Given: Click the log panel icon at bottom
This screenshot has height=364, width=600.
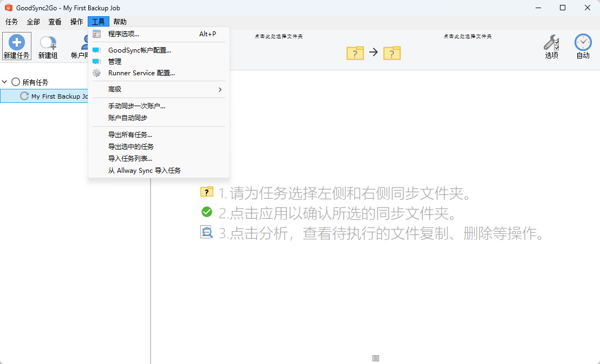Looking at the screenshot, I should pyautogui.click(x=376, y=358).
